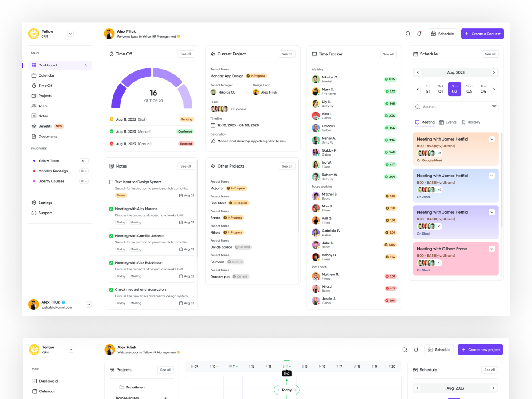Open Alex Filiuk account dropdown at sidebar bottom
532x399 pixels.
click(89, 305)
